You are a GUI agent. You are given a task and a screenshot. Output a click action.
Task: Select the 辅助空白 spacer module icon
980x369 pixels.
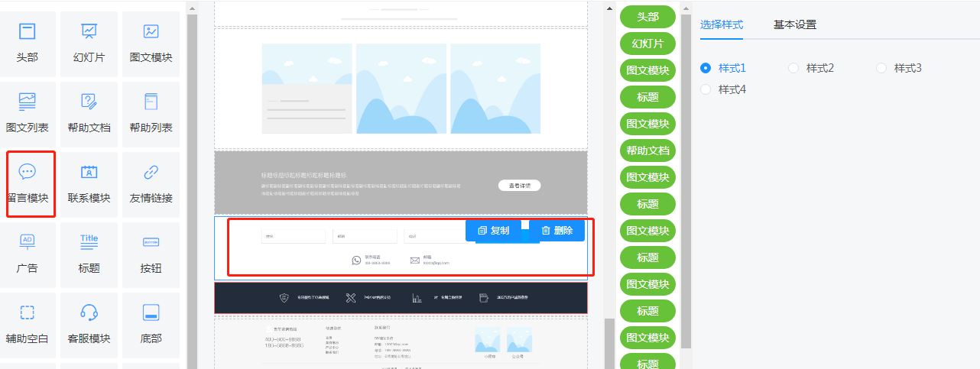coord(28,312)
